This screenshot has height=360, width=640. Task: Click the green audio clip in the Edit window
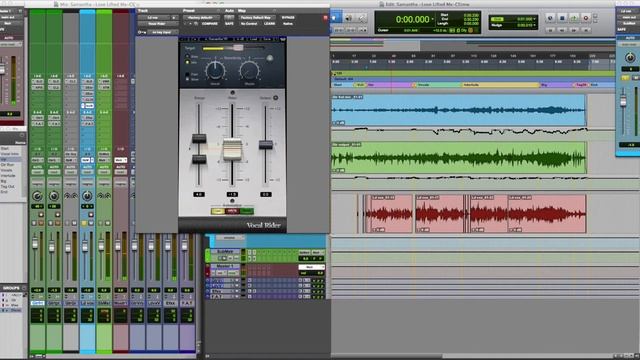(x=458, y=158)
